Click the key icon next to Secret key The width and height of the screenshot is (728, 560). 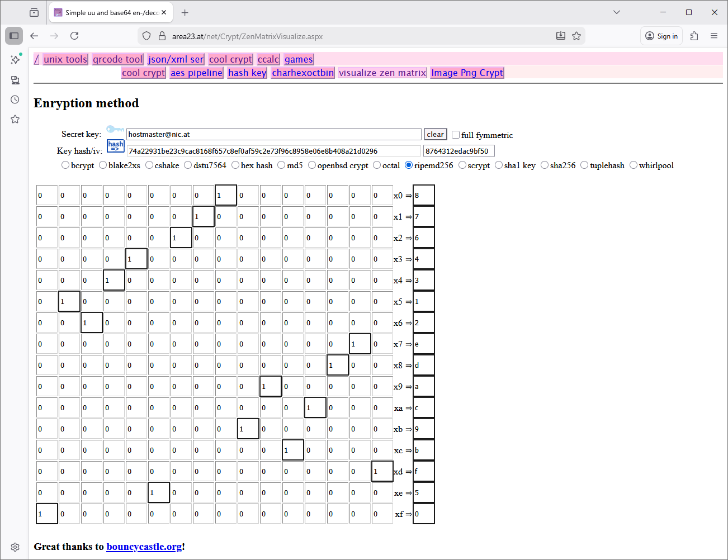pos(115,129)
